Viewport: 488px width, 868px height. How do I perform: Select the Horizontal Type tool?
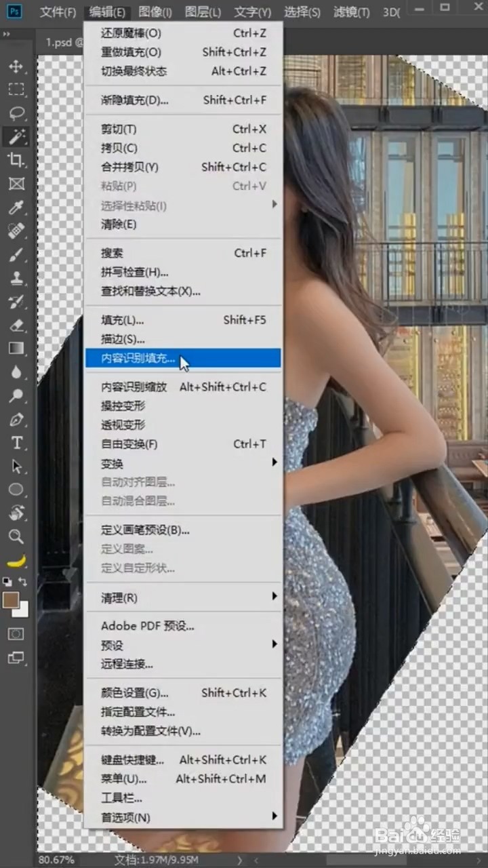(x=16, y=443)
